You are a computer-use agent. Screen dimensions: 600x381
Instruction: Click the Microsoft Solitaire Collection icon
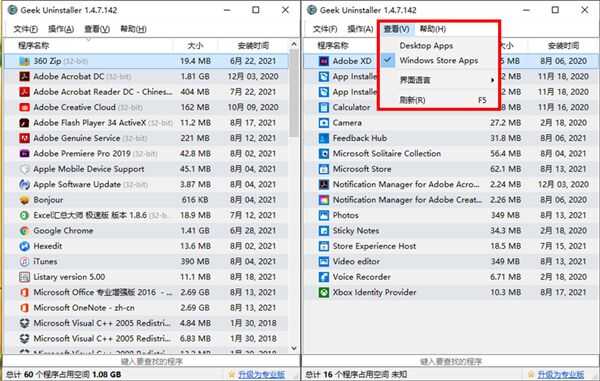324,154
